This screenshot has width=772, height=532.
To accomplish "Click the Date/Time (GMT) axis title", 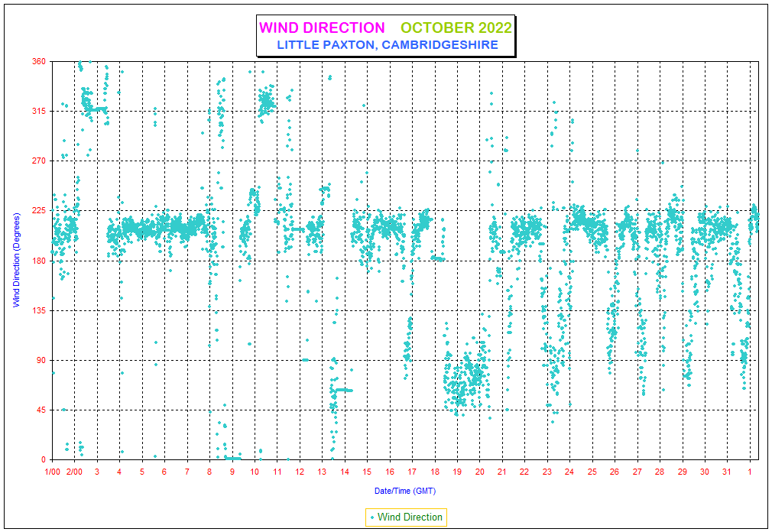I will [x=404, y=491].
